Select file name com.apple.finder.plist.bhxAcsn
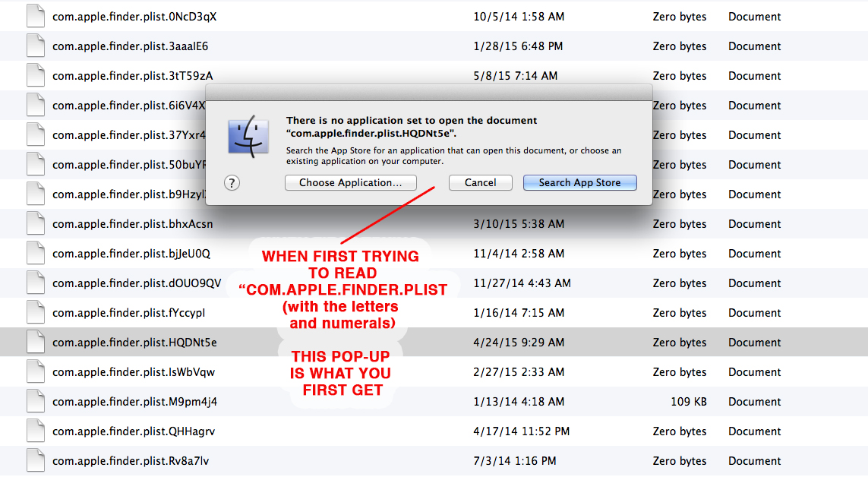868x477 pixels. pos(132,224)
